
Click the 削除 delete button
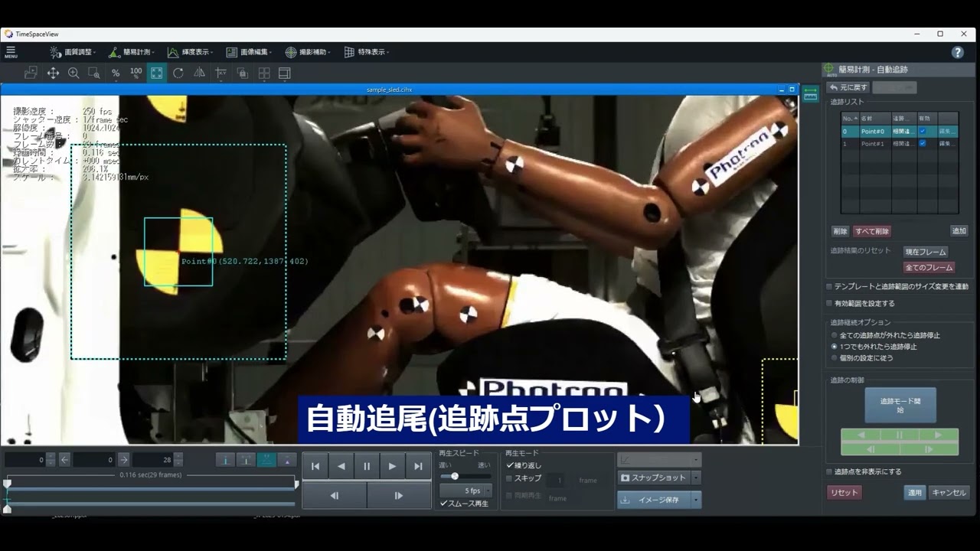(x=840, y=231)
